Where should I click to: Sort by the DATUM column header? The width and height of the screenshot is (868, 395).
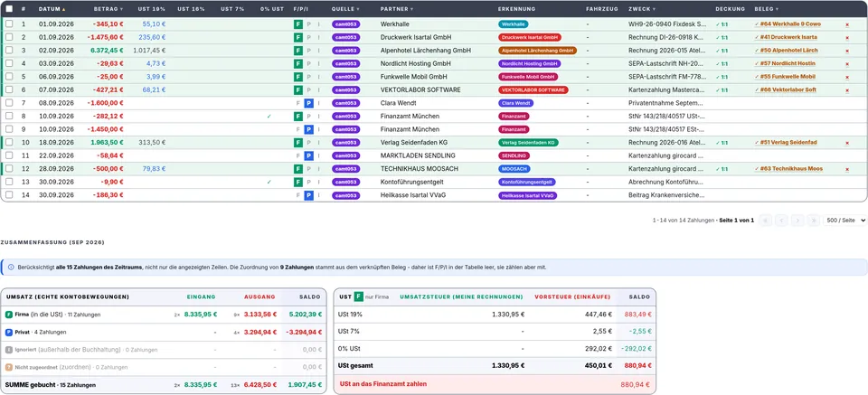coord(52,9)
